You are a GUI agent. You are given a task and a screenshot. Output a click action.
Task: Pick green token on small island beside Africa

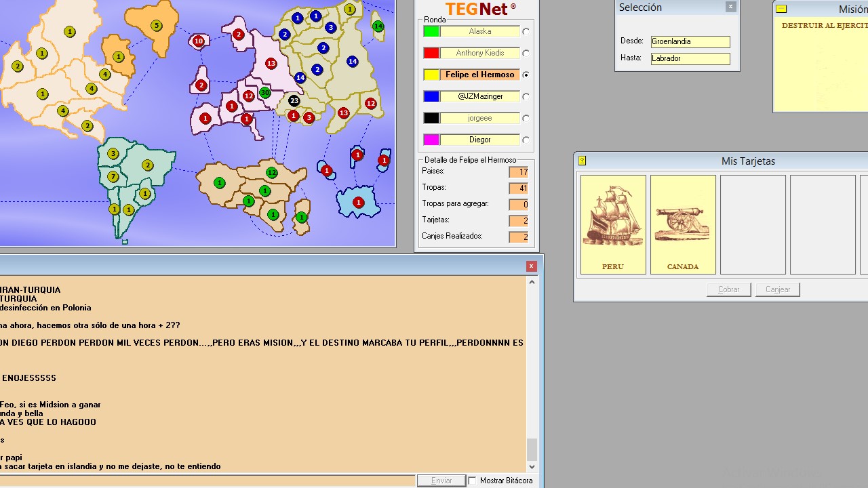[x=302, y=218]
